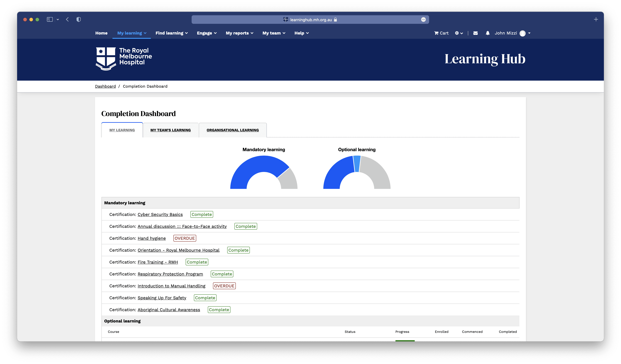Screen dimensions: 621x364
Task: Expand the My reports menu
Action: tap(240, 33)
